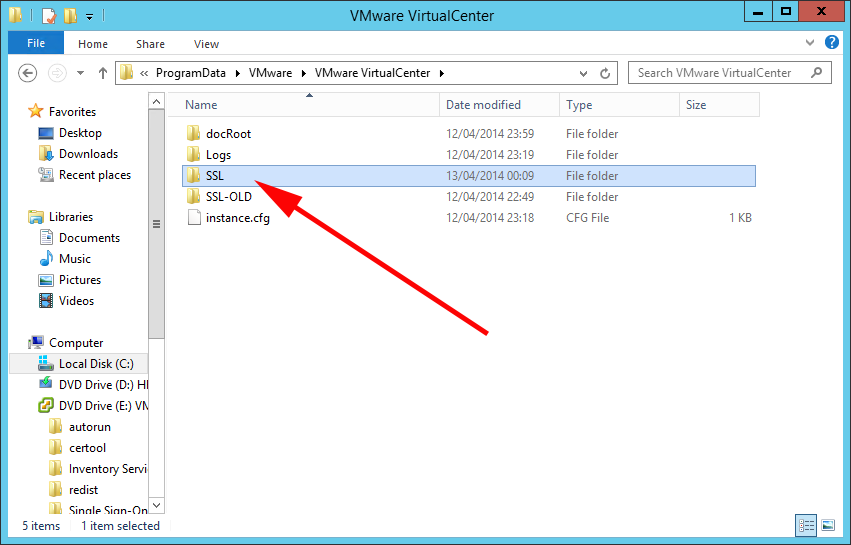Open the autorun folder in tree
Screen dimensions: 851x545
(90, 427)
